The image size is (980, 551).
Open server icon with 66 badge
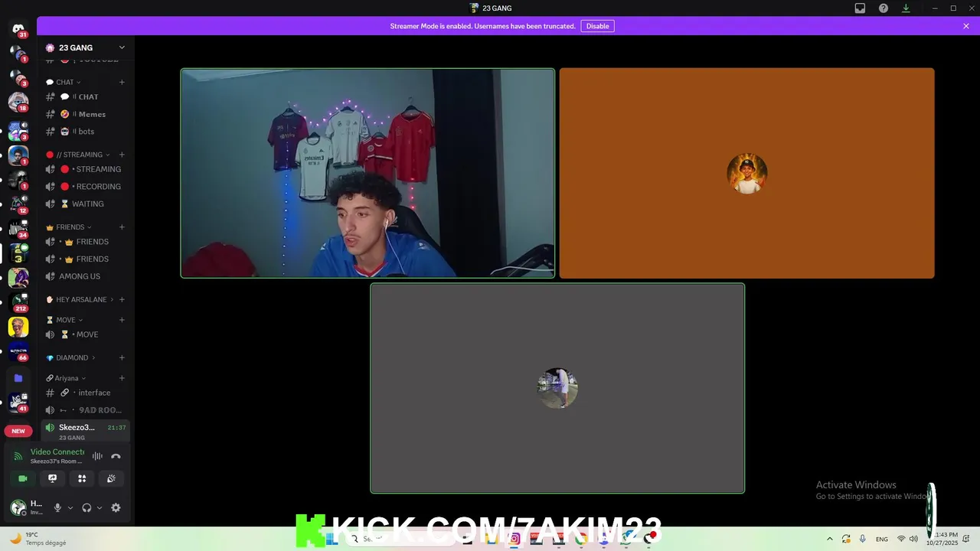(x=18, y=351)
